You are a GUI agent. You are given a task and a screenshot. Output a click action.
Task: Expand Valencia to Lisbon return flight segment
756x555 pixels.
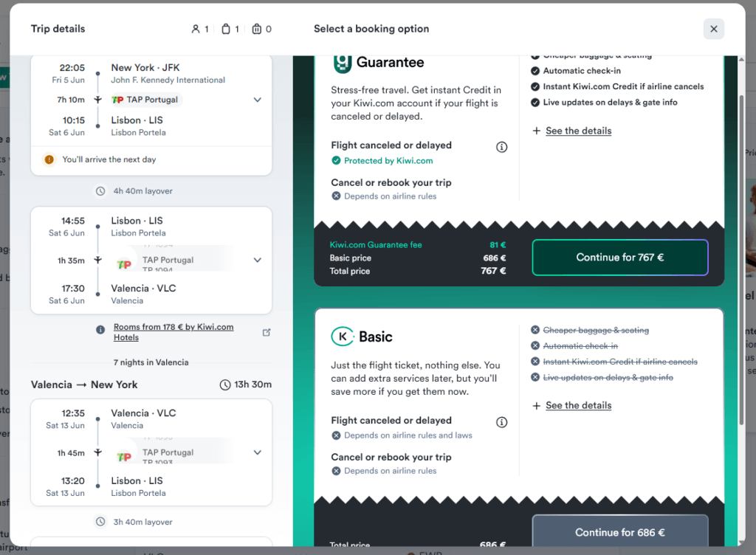pos(257,452)
